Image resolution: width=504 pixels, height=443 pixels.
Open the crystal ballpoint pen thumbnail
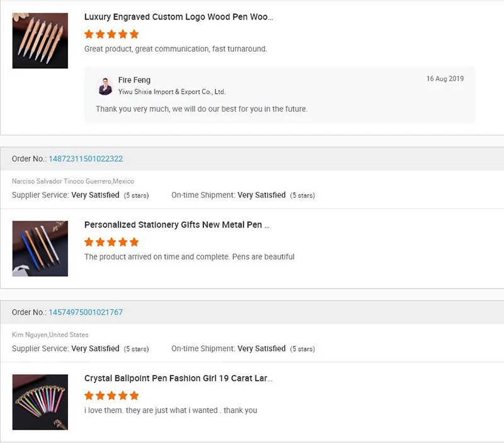(x=40, y=402)
